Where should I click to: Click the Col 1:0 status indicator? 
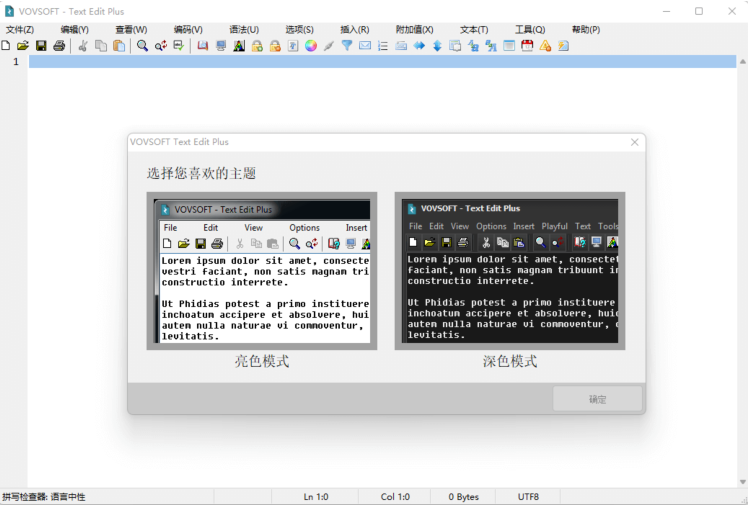pos(395,497)
